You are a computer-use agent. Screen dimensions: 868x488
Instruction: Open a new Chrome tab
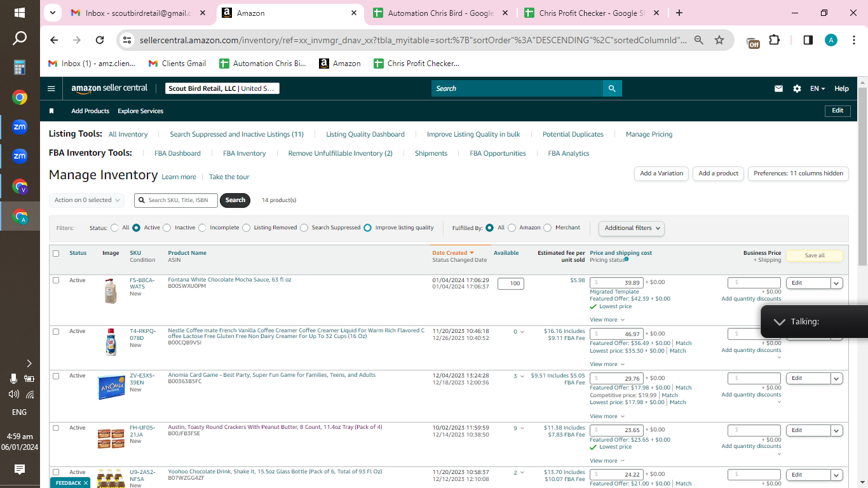(x=679, y=13)
